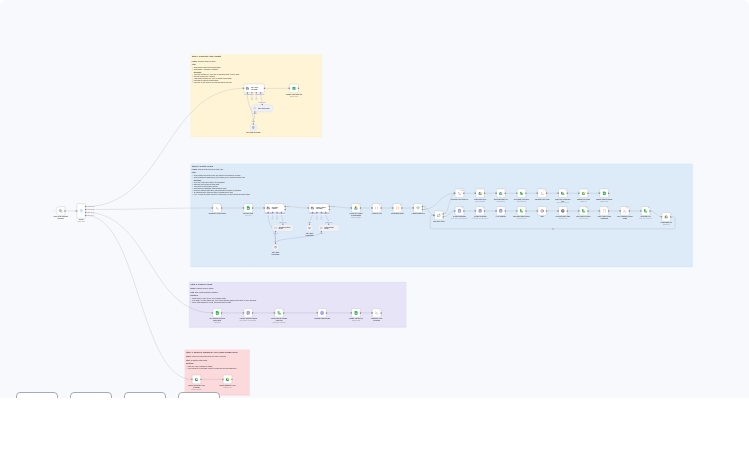Open the first AI Agent node in blue section
Image resolution: width=749 pixels, height=450 pixels.
coord(274,208)
